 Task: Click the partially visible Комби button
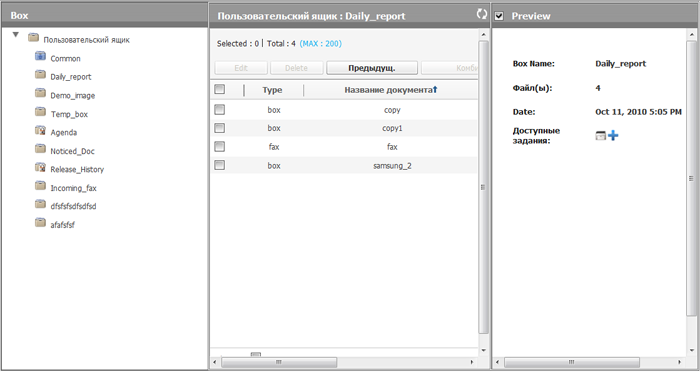point(449,68)
